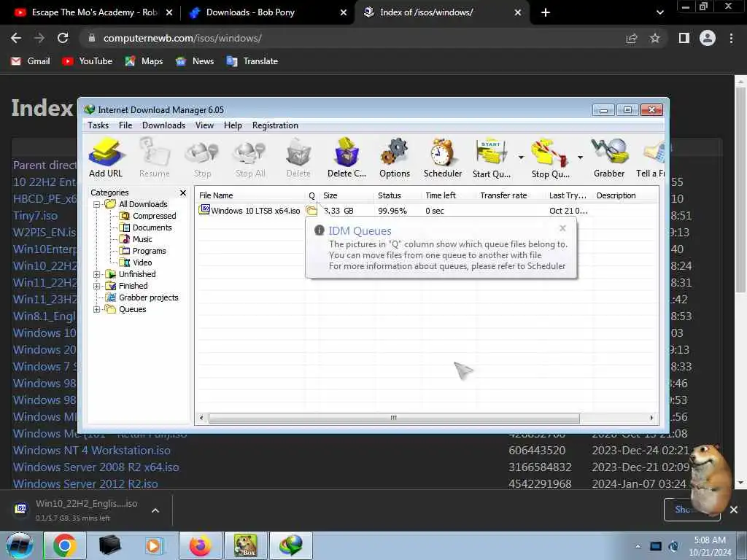Click the Add URL toolbar icon
Image resolution: width=747 pixels, height=560 pixels.
106,157
